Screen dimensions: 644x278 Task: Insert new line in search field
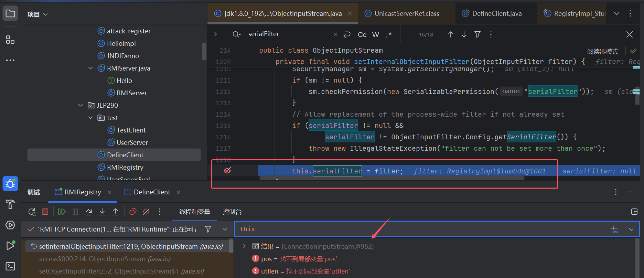pos(347,34)
